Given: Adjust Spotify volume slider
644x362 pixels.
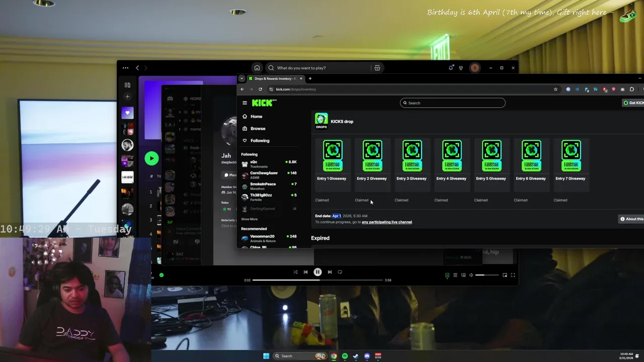Looking at the screenshot, I should 487,275.
